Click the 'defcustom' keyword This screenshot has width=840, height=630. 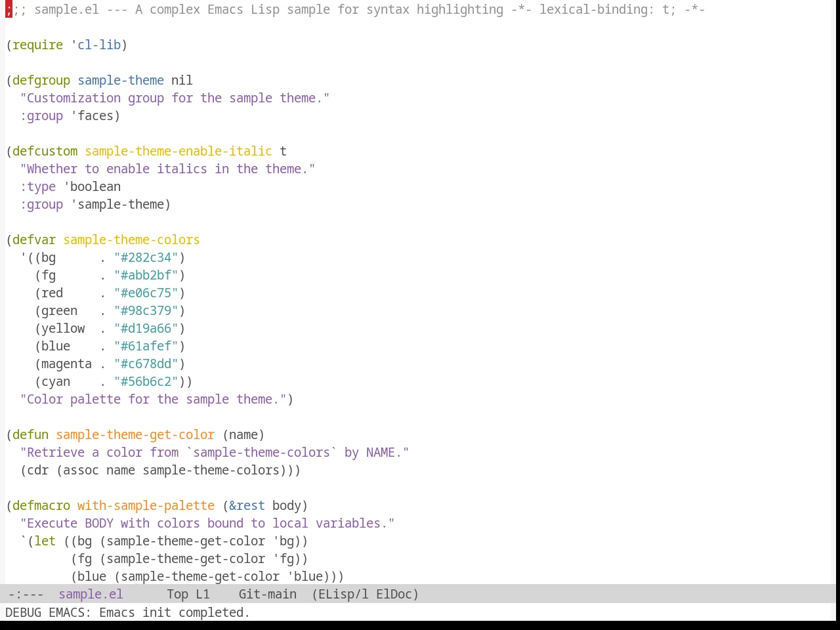tap(45, 151)
